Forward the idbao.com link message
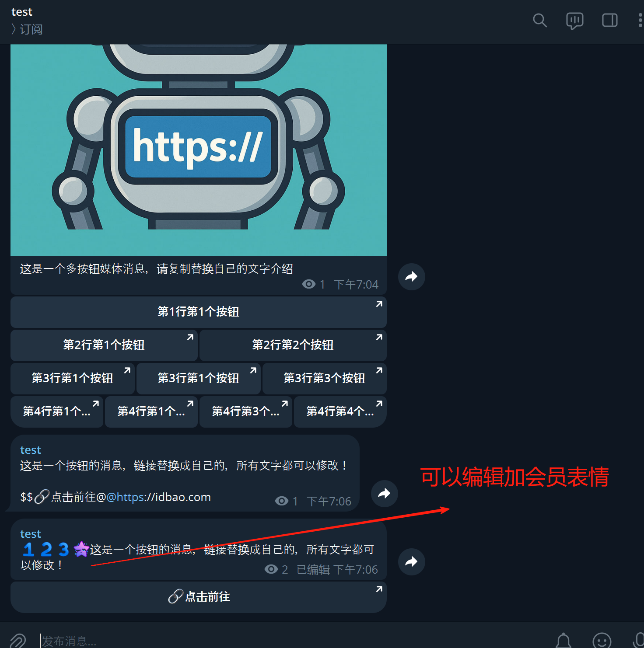 384,493
